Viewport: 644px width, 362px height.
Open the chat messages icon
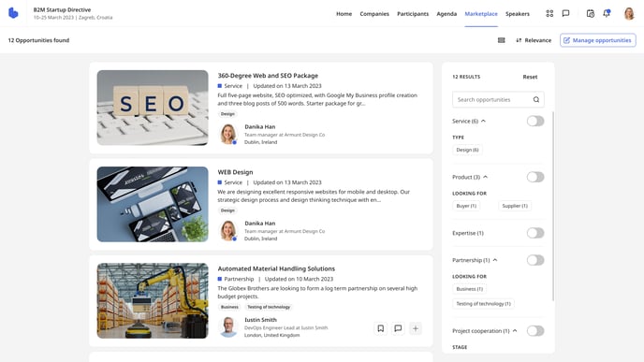(x=565, y=13)
